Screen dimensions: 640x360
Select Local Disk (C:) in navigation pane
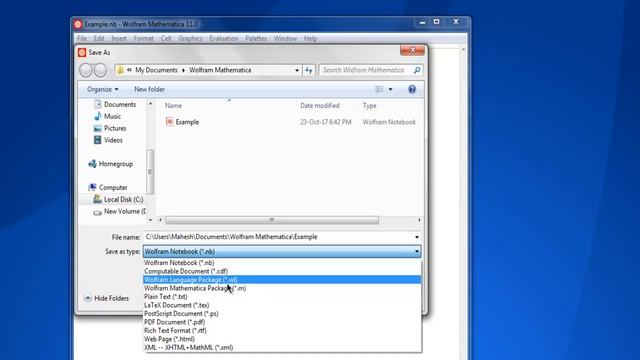118,199
